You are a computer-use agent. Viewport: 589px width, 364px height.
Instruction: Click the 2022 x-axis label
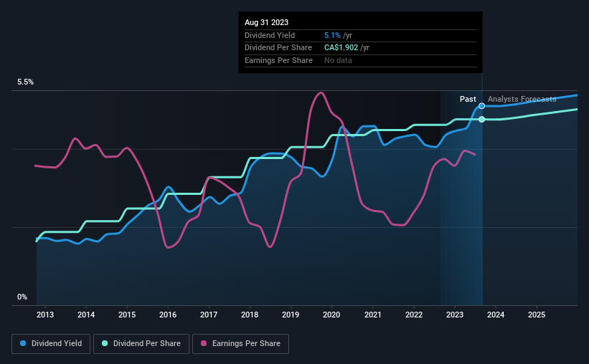click(414, 315)
